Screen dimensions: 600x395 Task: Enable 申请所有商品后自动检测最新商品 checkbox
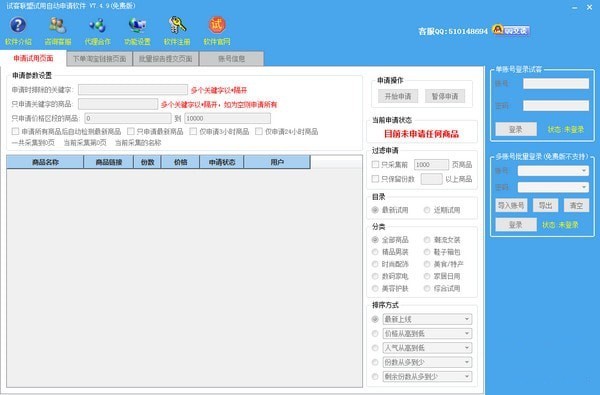15,132
